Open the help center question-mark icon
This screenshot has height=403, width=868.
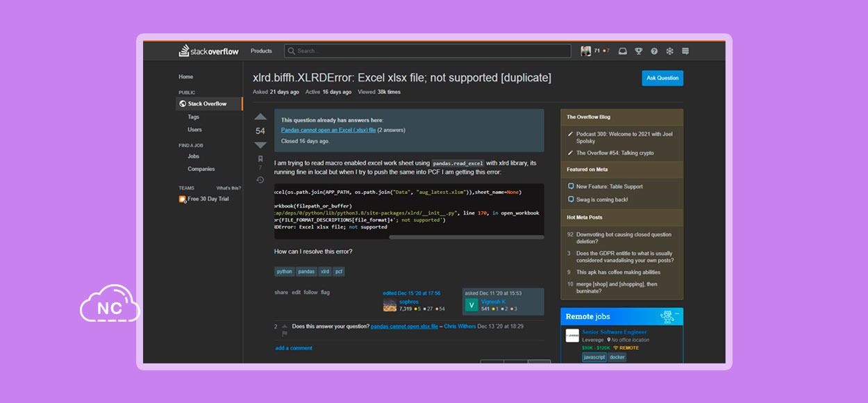click(x=654, y=51)
